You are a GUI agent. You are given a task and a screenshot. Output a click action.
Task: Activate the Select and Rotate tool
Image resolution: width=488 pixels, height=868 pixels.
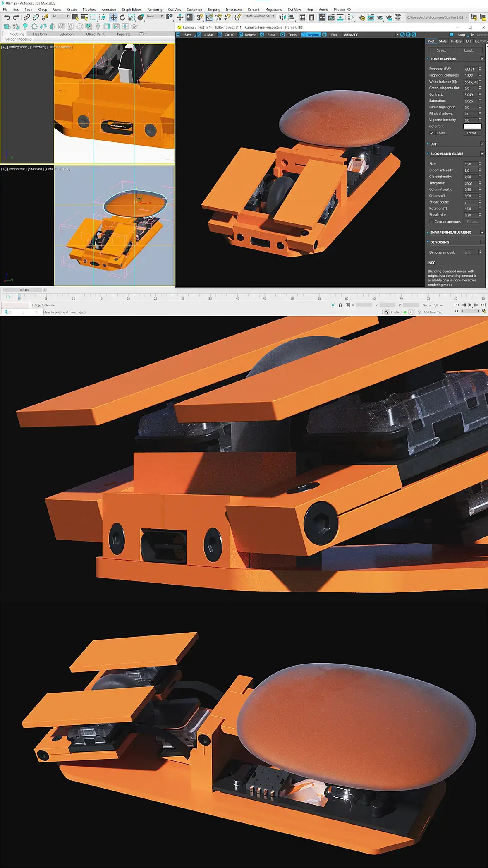tap(122, 17)
